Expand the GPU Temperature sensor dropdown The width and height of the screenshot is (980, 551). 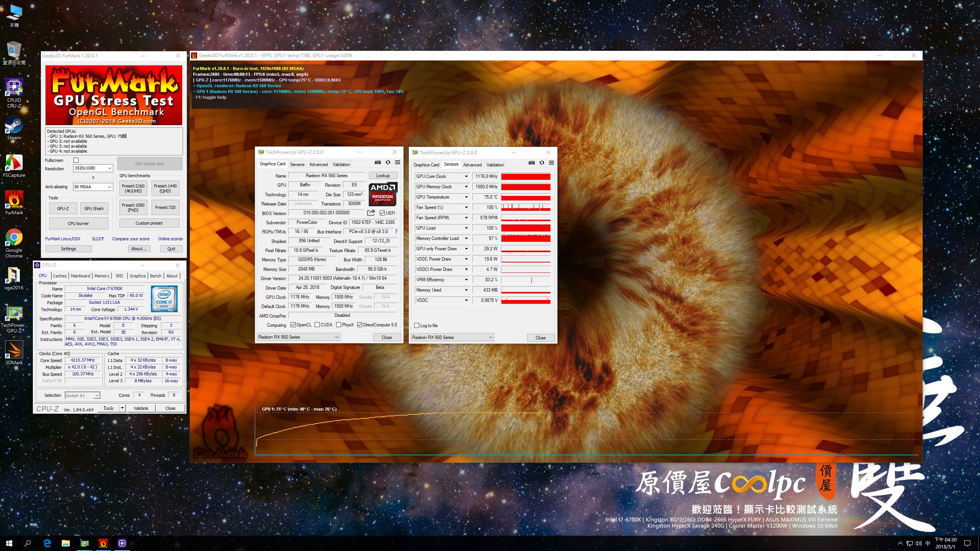tap(466, 197)
